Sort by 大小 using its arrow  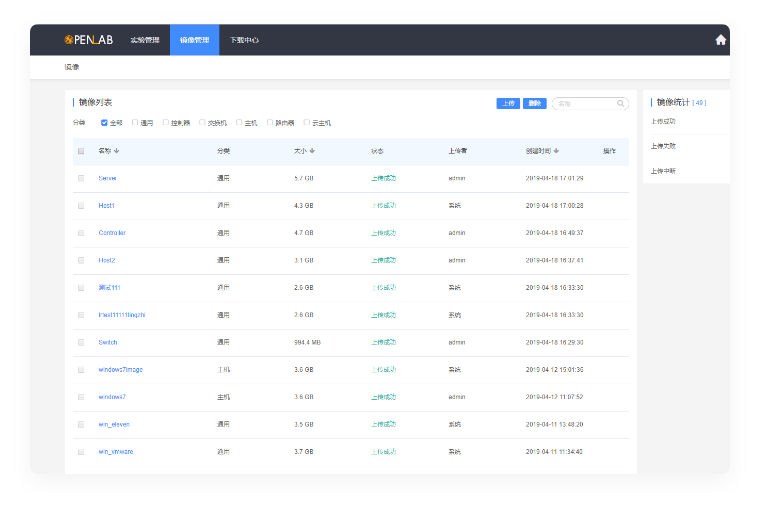(312, 151)
